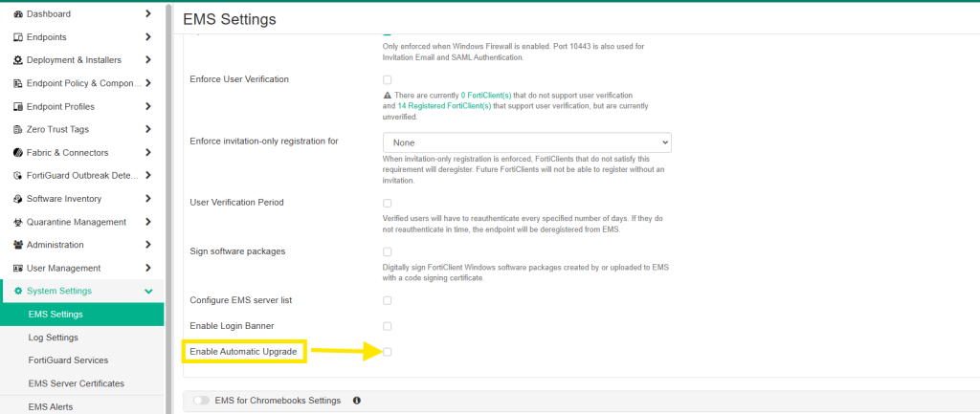Screen dimensions: 980x414
Task: Open the invitation-only registration dropdown showing None
Action: [x=527, y=142]
